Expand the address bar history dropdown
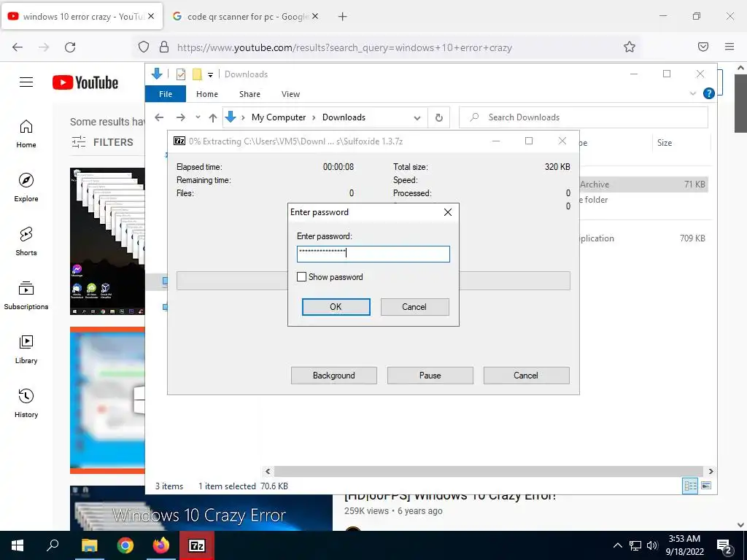The image size is (747, 560). point(417,117)
